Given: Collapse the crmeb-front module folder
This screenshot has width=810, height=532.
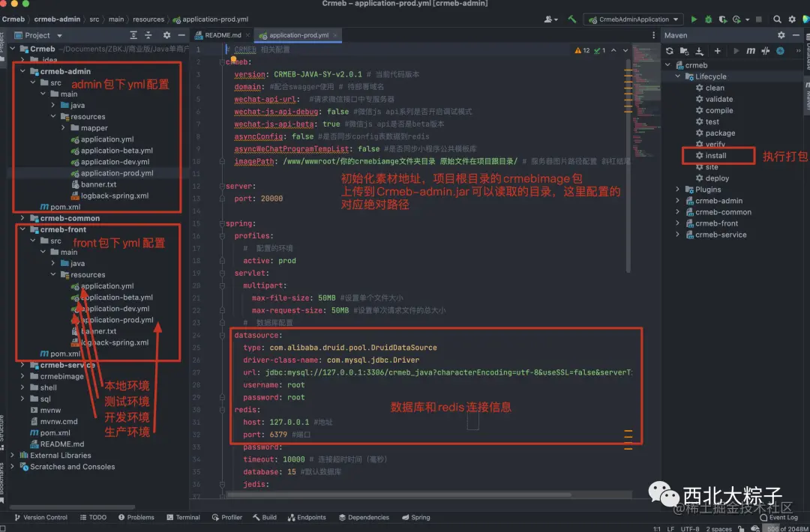Looking at the screenshot, I should (x=22, y=229).
